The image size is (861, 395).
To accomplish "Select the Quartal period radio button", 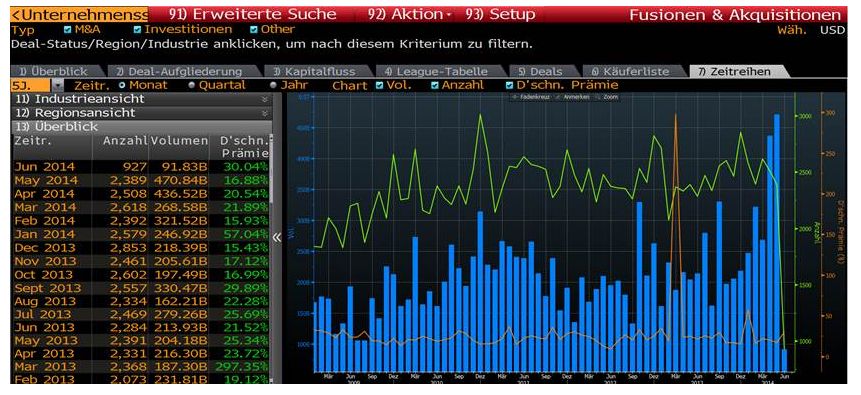I will click(x=192, y=85).
